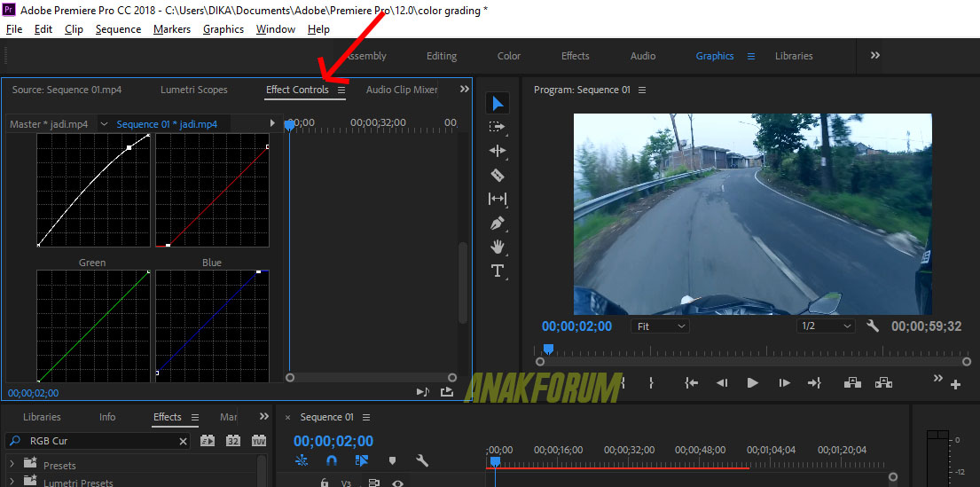This screenshot has height=487, width=980.
Task: Target the V3 track
Action: [346, 483]
